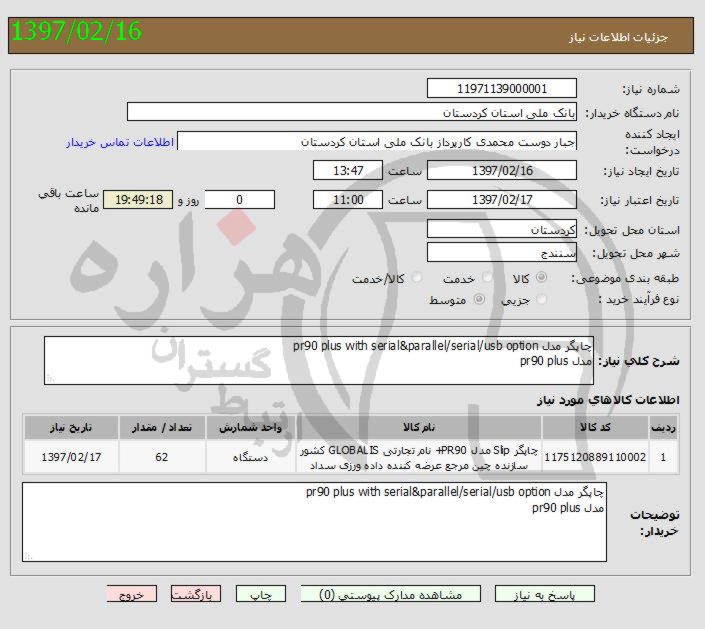Click the row number cell 1
The width and height of the screenshot is (705, 629).
click(663, 457)
